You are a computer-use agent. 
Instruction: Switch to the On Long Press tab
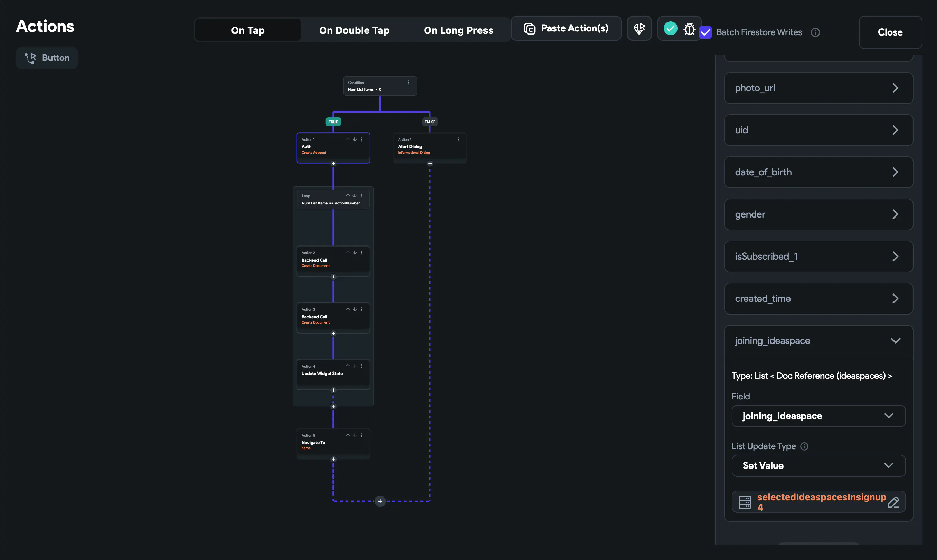click(458, 30)
